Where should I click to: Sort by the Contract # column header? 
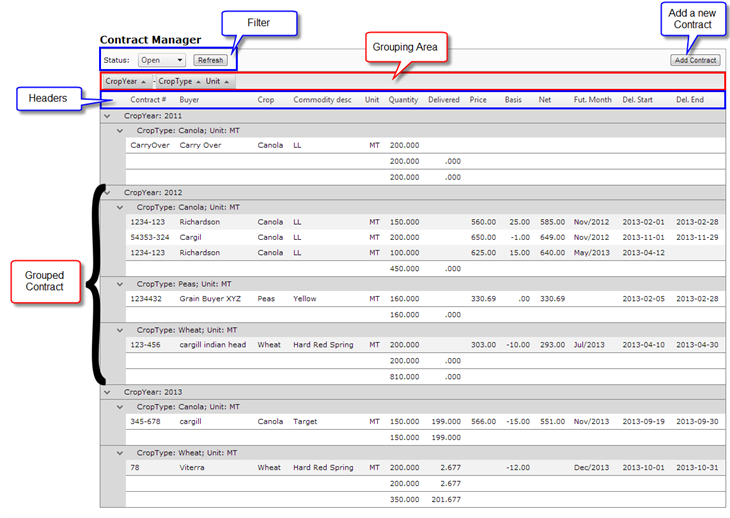147,100
